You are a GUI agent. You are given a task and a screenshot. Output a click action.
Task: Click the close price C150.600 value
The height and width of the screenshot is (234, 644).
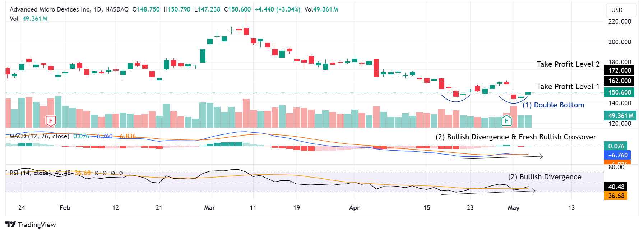click(237, 9)
